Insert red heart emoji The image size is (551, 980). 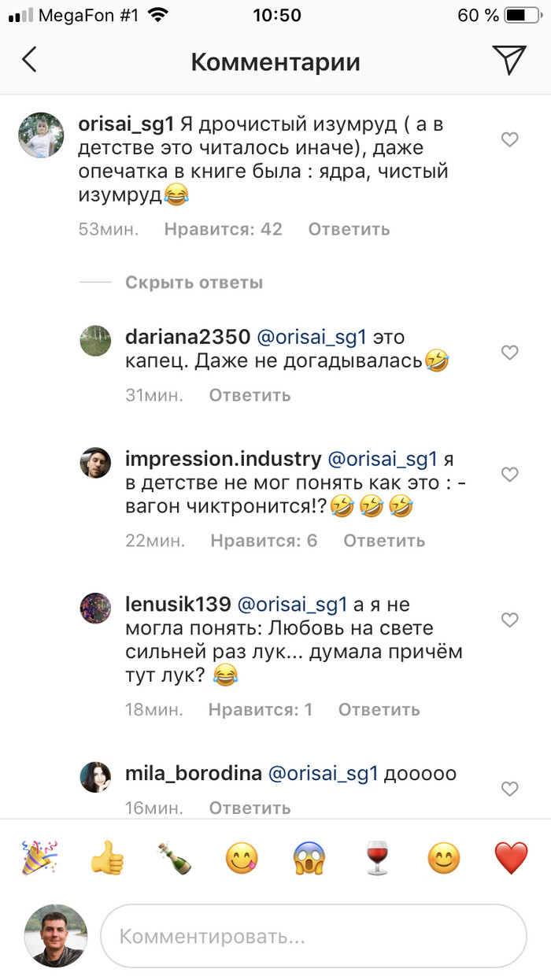pyautogui.click(x=511, y=857)
